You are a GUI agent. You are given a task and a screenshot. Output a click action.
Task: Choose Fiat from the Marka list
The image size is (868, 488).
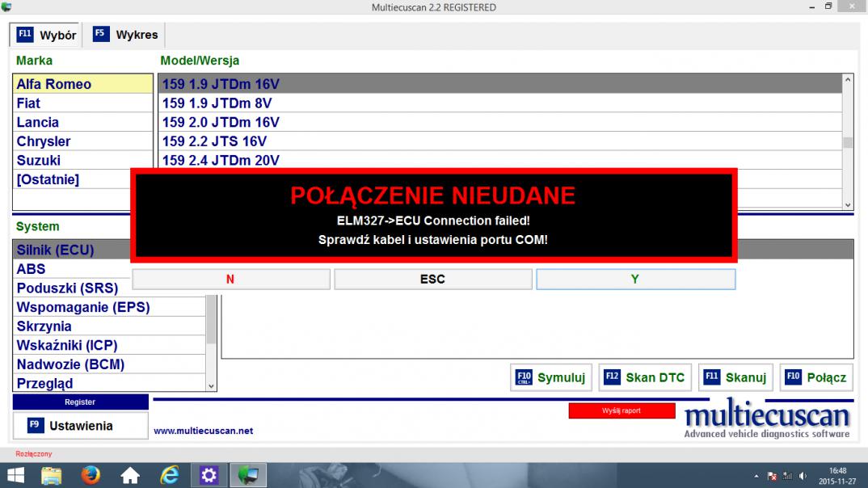(83, 103)
